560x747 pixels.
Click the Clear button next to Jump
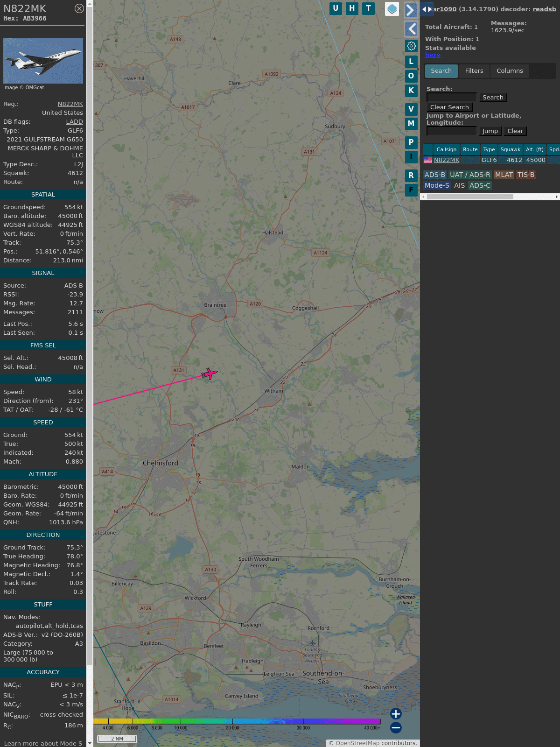coord(515,131)
